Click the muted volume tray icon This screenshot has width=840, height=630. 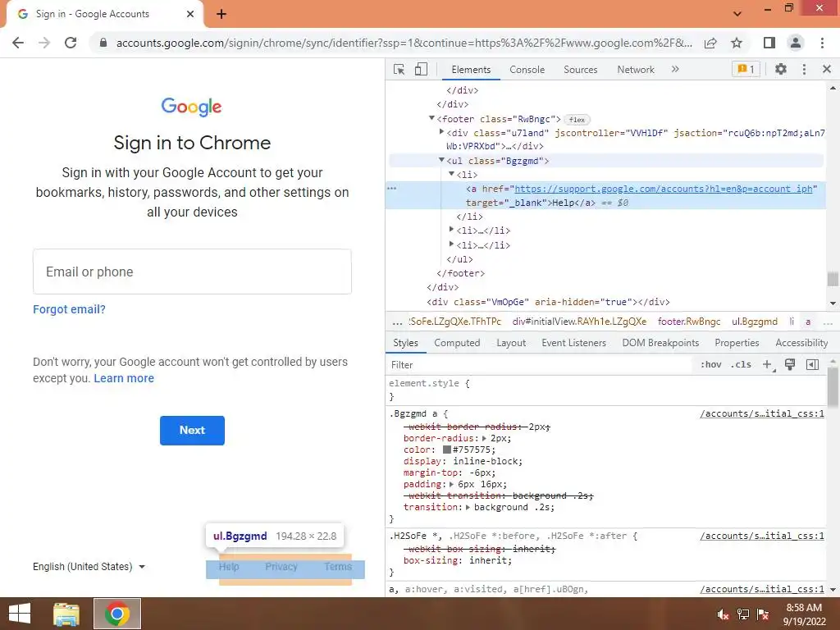tap(723, 614)
